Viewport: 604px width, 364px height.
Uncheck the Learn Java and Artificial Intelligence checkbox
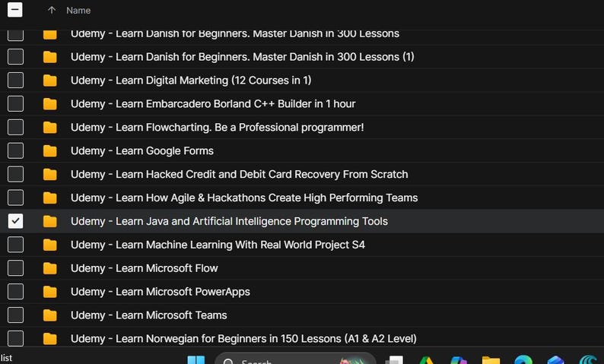click(x=15, y=221)
